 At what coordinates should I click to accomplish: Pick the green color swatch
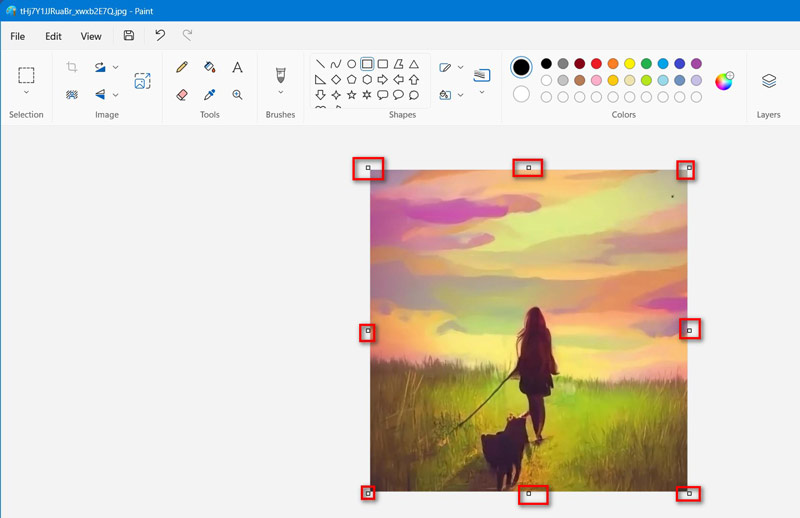(x=646, y=63)
